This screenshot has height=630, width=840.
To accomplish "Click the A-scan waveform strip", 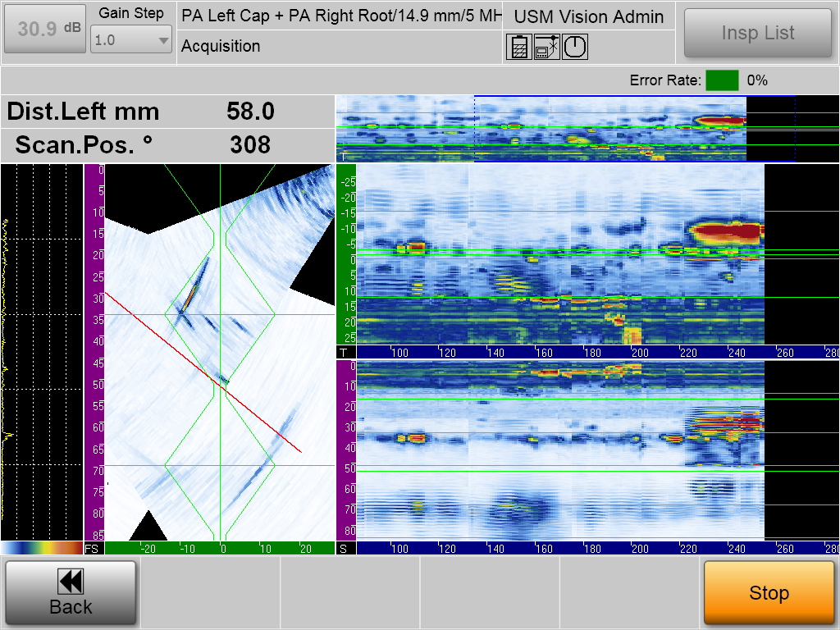I will click(x=41, y=353).
